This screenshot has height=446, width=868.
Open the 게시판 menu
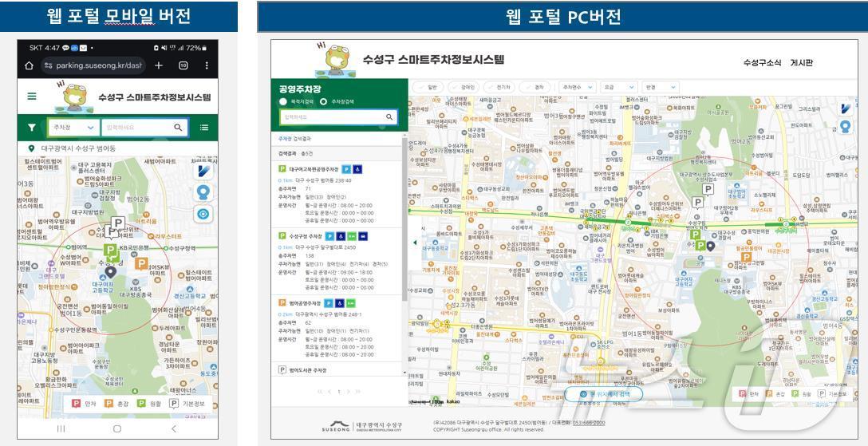point(802,63)
